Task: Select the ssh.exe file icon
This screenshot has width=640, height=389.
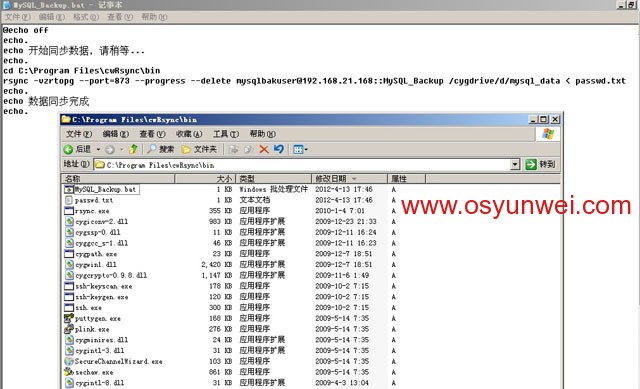Action: click(69, 308)
